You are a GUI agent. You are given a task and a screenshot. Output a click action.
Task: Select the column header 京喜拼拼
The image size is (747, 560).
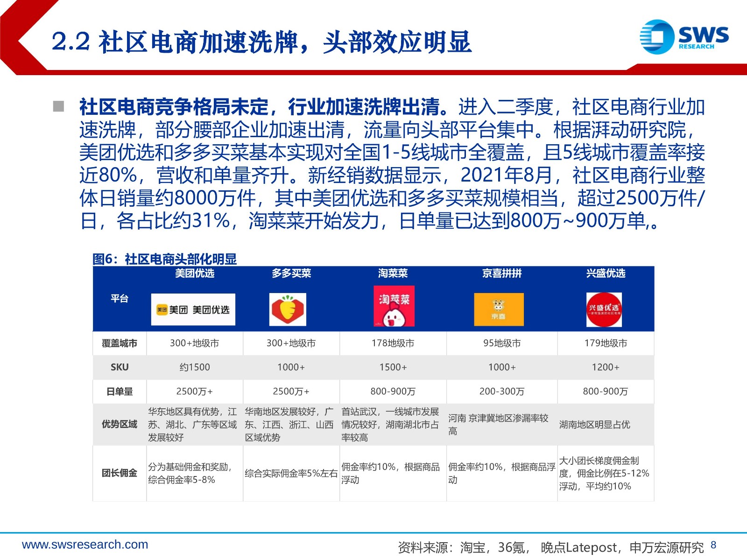[502, 273]
